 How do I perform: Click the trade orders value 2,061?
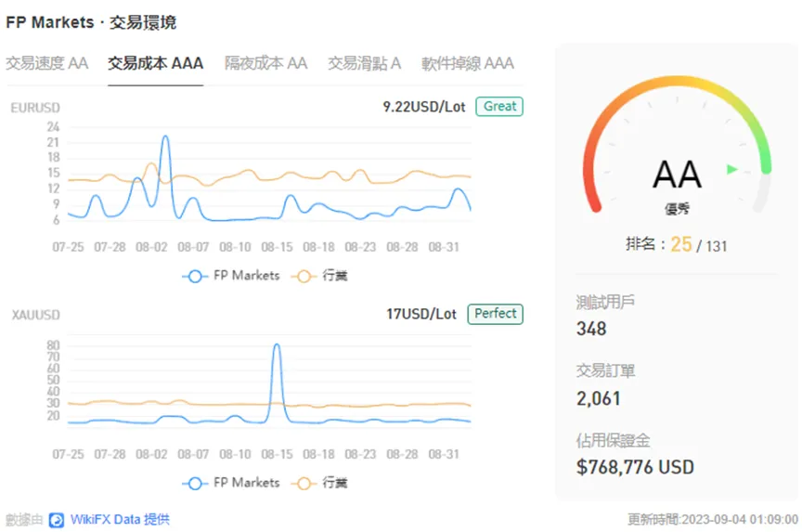[x=599, y=398]
